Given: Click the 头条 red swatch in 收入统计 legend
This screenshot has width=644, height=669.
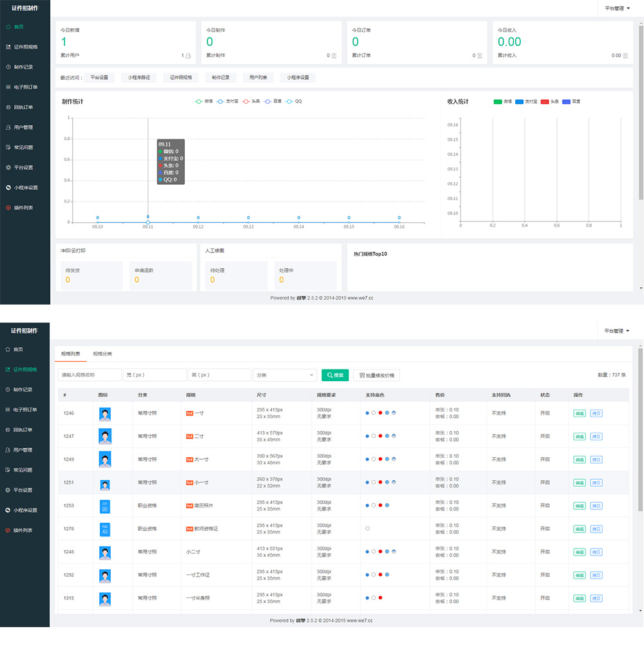Looking at the screenshot, I should (x=544, y=102).
